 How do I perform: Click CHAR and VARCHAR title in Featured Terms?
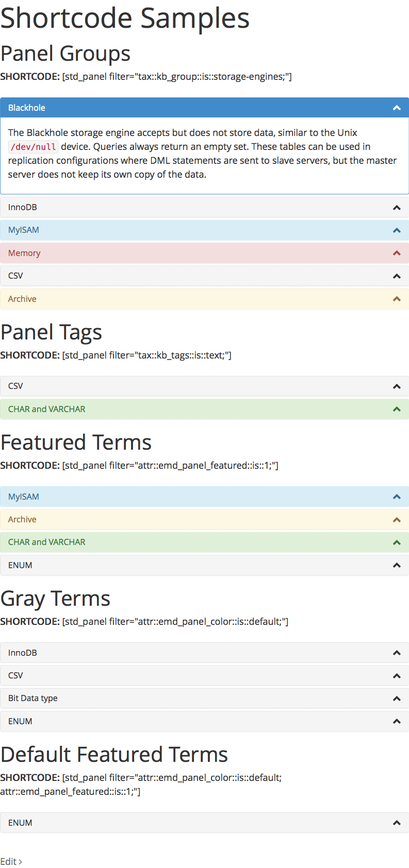tap(47, 542)
